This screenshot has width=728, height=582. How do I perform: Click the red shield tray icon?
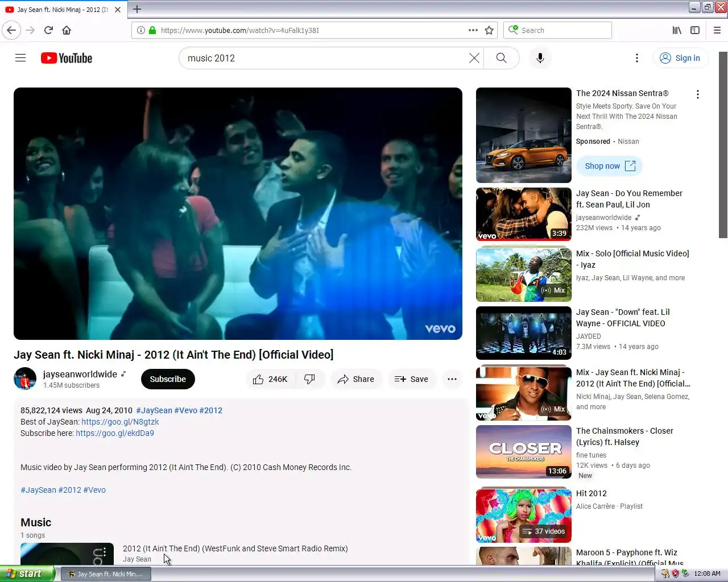(x=675, y=573)
